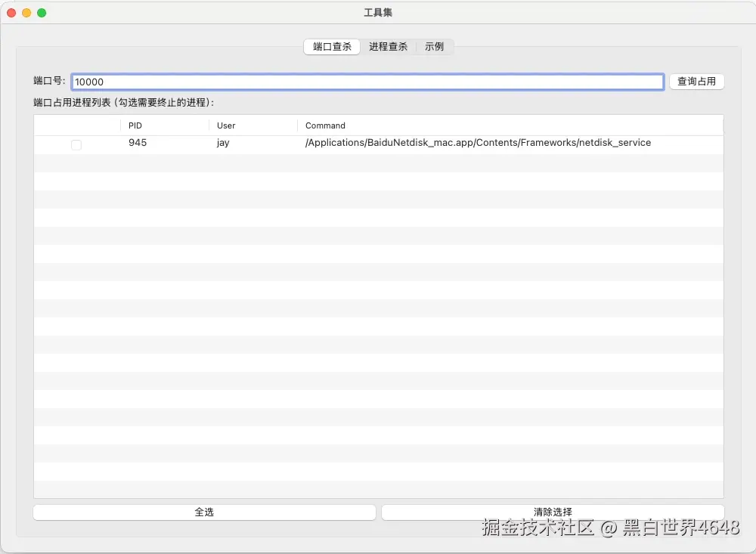Maximize the window with green button
Viewport: 756px width, 554px height.
42,12
